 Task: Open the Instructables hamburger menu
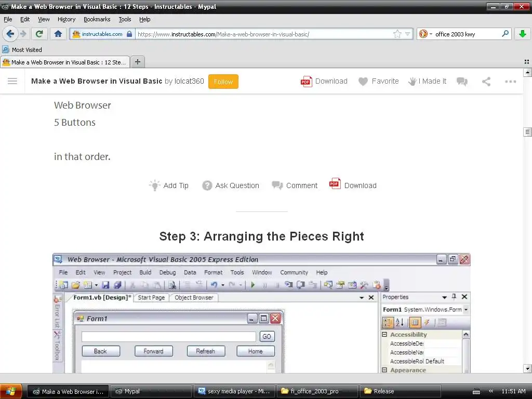click(12, 81)
